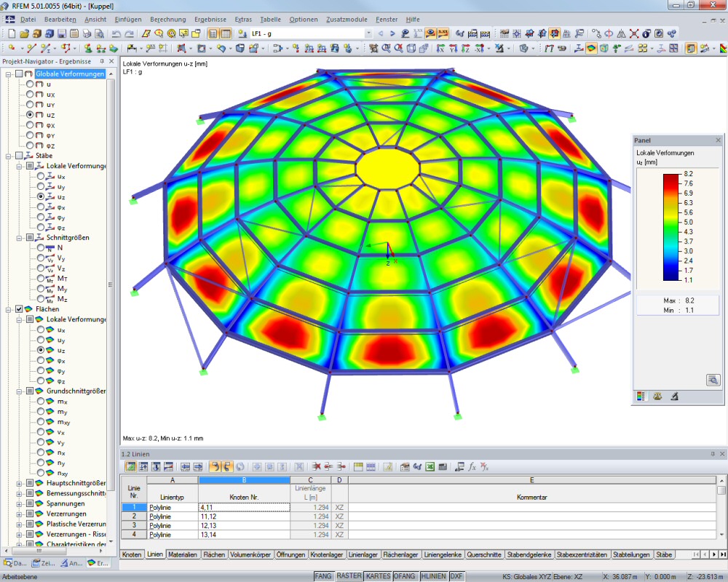Click Excel export icon in table toolbar

(430, 466)
